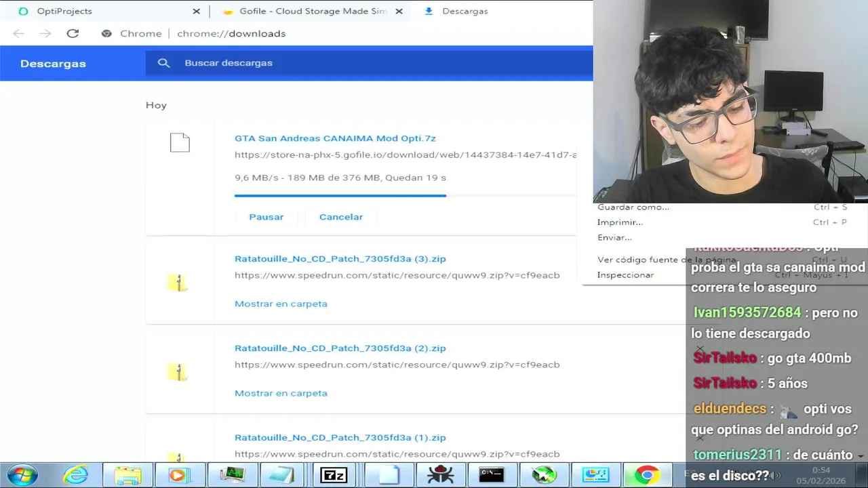Click speedrun.com URL under Ratatouille (1).zip
The image size is (868, 488).
tap(397, 454)
